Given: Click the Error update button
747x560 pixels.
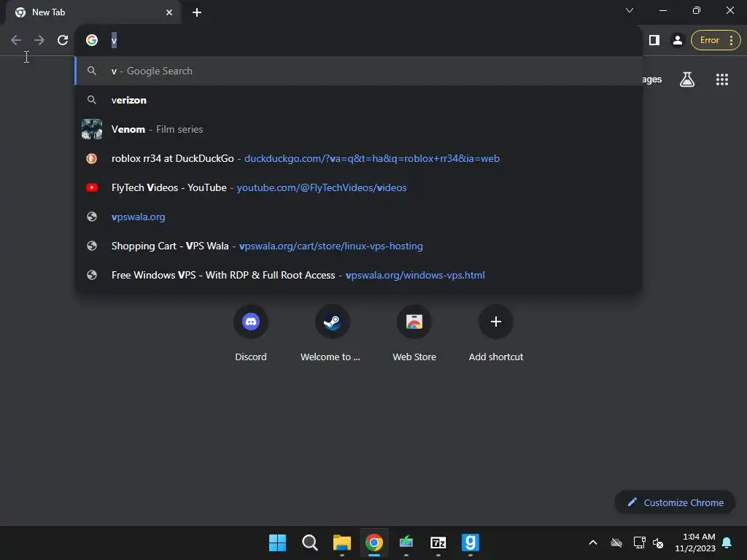Looking at the screenshot, I should tap(709, 41).
